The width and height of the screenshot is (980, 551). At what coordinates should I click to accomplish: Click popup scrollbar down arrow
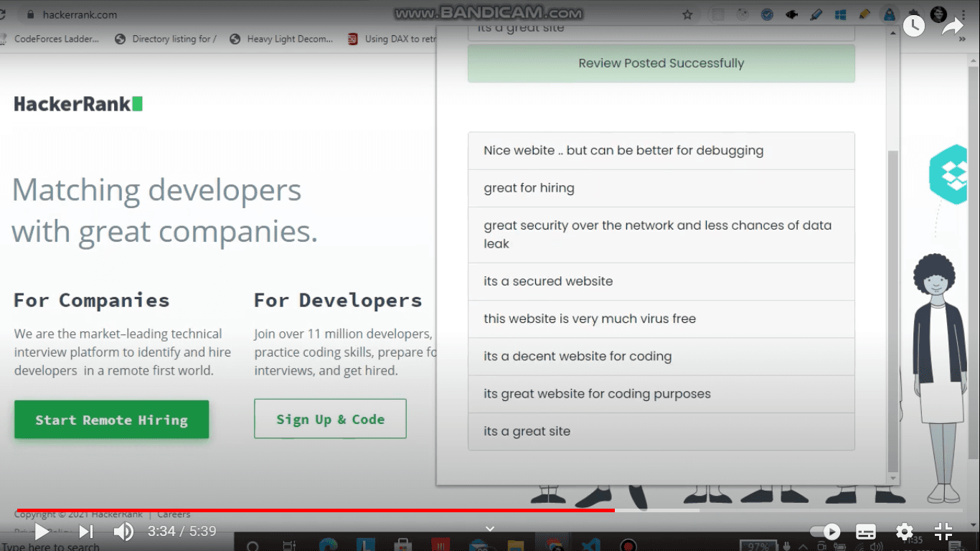pos(892,479)
